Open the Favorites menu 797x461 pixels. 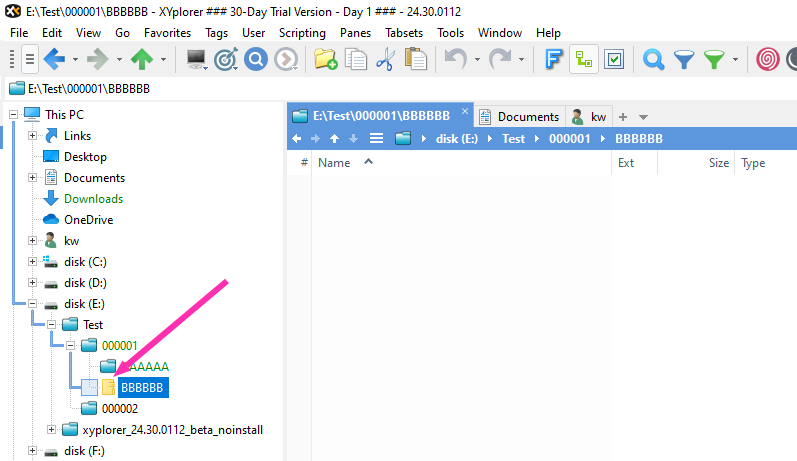[x=167, y=33]
